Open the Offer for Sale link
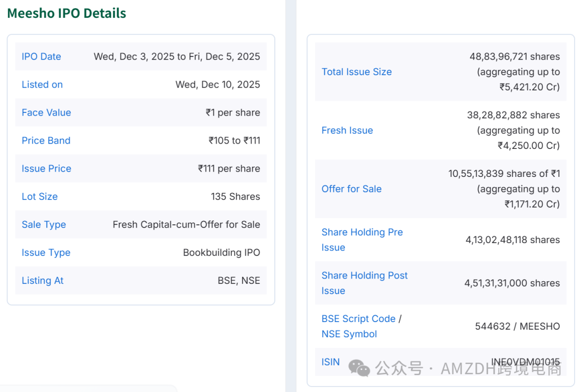 tap(351, 189)
